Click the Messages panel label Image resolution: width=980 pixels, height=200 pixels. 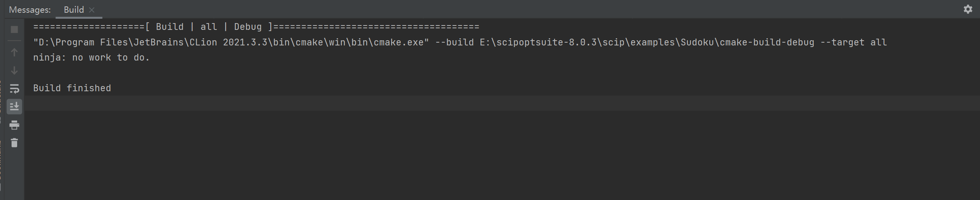pos(30,10)
